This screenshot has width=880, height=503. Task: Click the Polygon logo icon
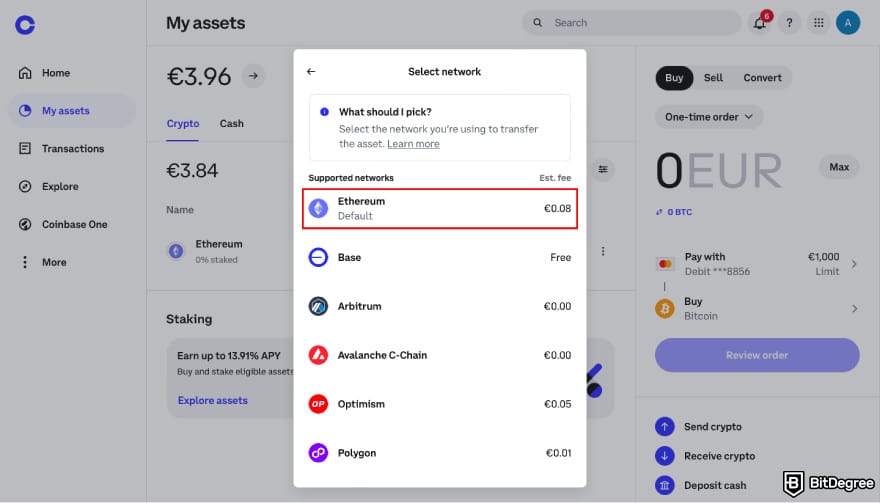318,452
